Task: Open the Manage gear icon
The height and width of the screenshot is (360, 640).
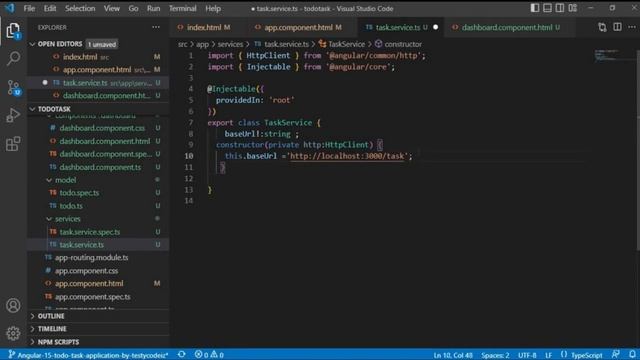Action: point(13,333)
